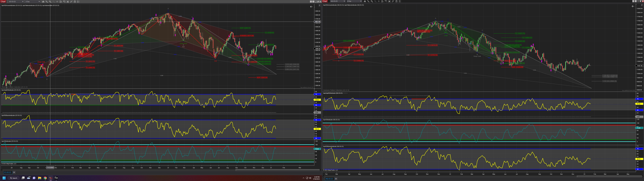
Task: Open Windows taskbar Search box
Action: tap(13, 178)
